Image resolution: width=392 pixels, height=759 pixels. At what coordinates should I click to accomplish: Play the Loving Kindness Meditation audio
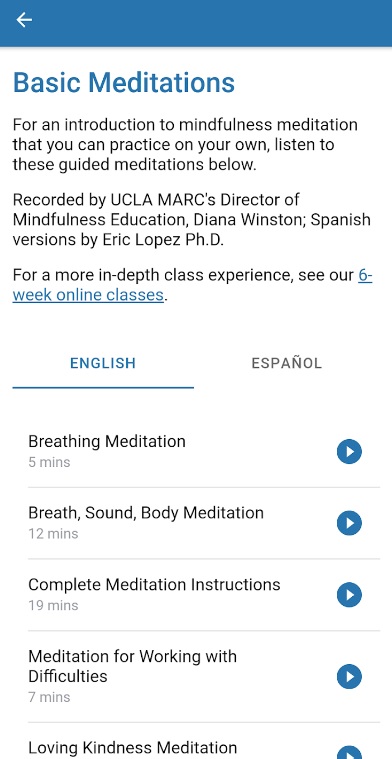coord(349,753)
